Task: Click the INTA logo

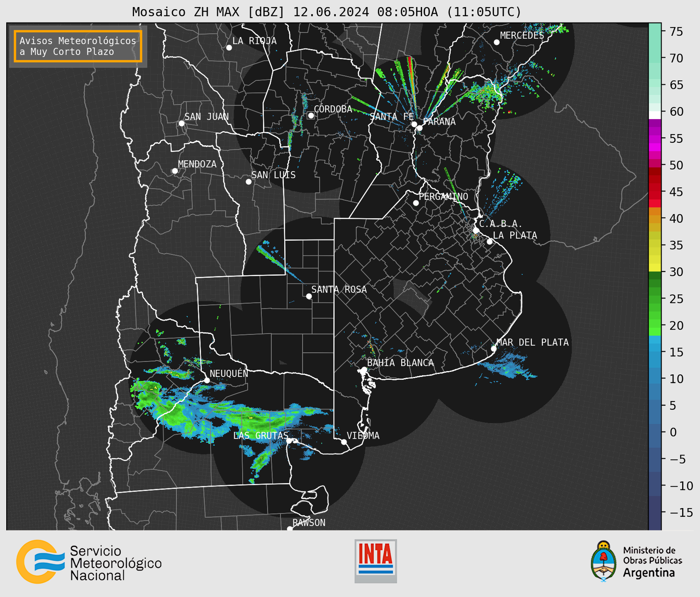Action: 376,561
